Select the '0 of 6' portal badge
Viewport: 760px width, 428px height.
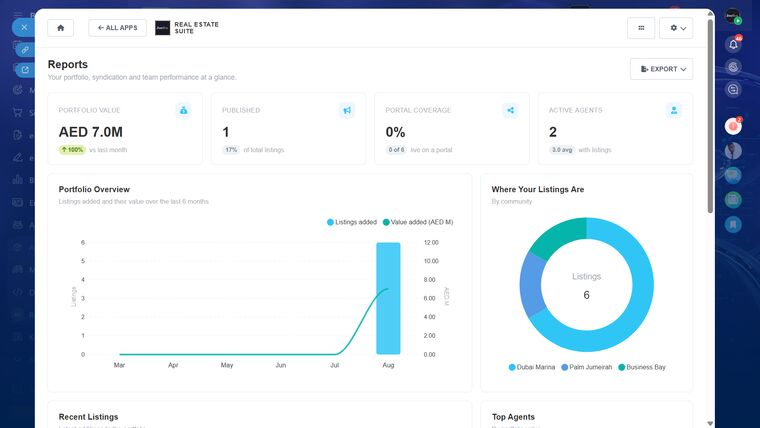[x=396, y=150]
